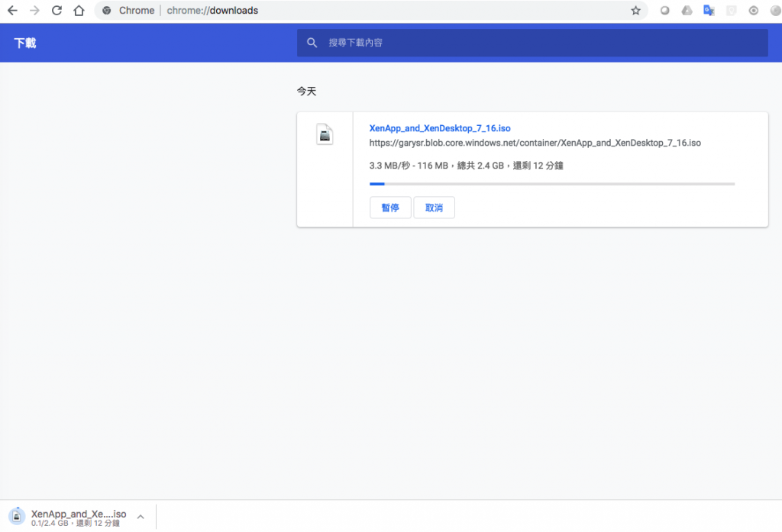The height and width of the screenshot is (532, 782).
Task: Click the ISO file icon in download card
Action: (325, 134)
